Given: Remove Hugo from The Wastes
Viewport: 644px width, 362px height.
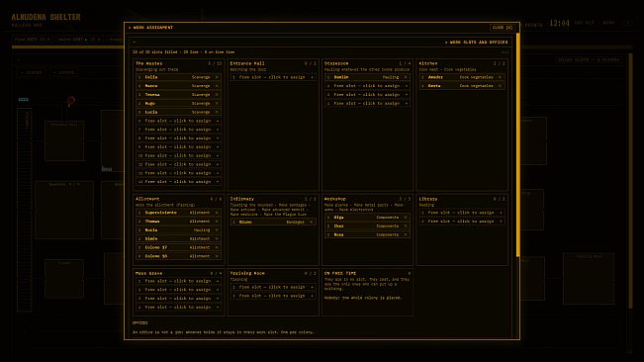Looking at the screenshot, I should 217,104.
